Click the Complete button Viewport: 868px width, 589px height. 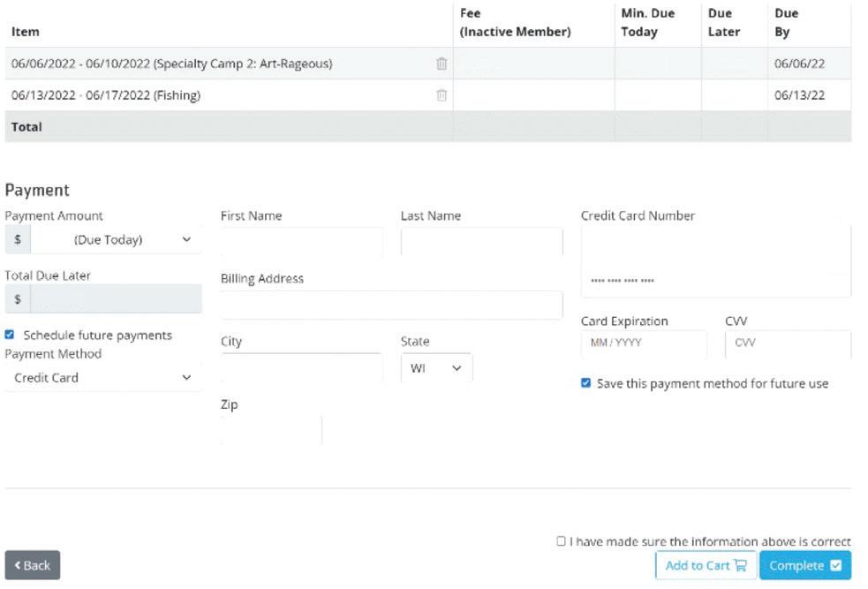pyautogui.click(x=804, y=565)
